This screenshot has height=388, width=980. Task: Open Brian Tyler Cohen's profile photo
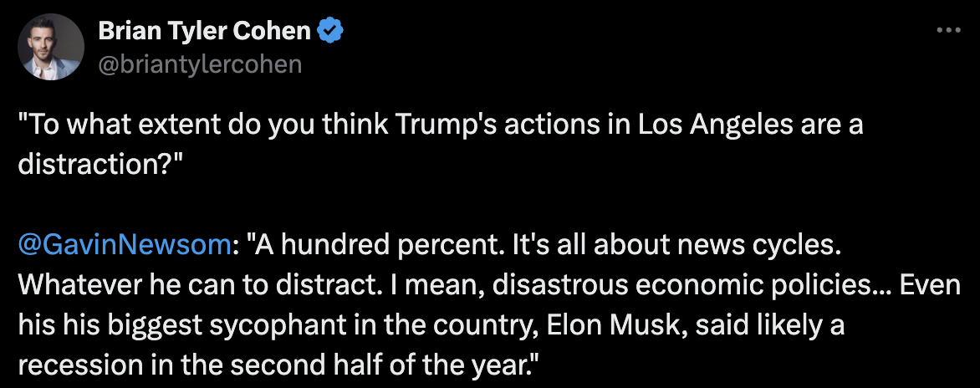(x=50, y=47)
